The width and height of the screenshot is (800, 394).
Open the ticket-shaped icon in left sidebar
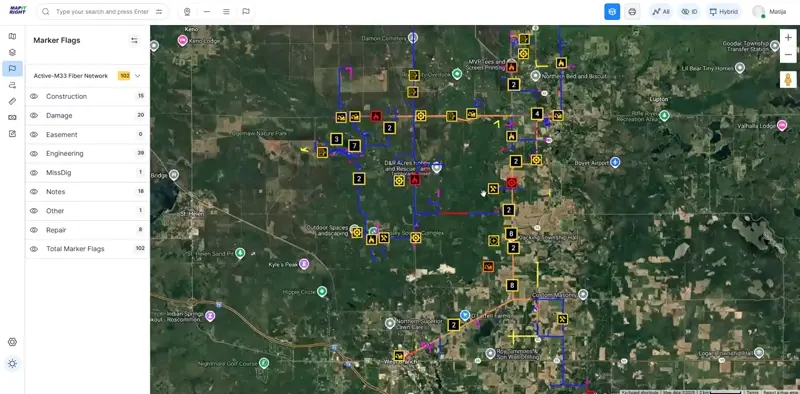[12, 117]
